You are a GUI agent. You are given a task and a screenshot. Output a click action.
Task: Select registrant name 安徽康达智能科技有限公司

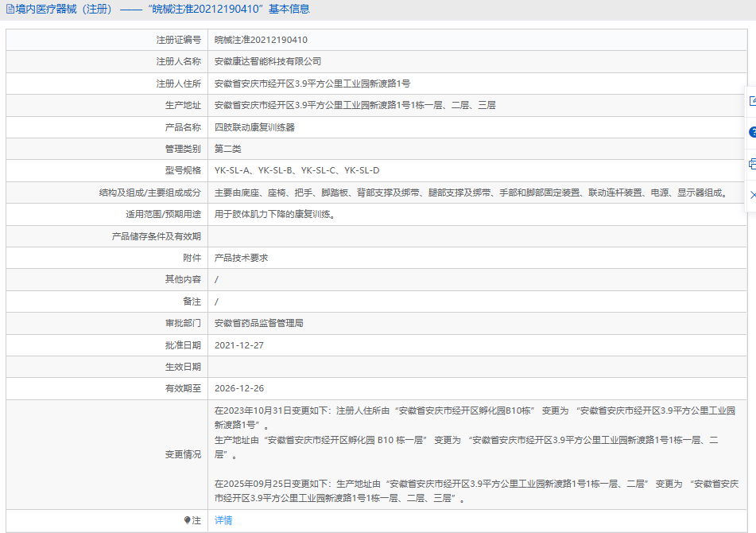[268, 61]
